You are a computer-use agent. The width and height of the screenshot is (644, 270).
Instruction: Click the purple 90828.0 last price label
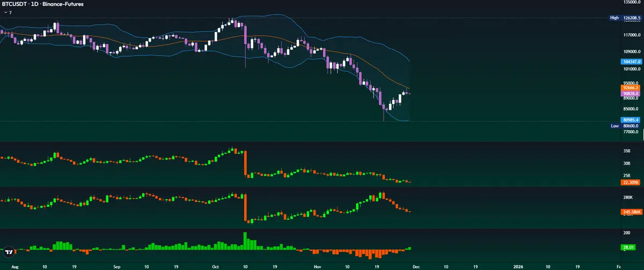[631, 93]
